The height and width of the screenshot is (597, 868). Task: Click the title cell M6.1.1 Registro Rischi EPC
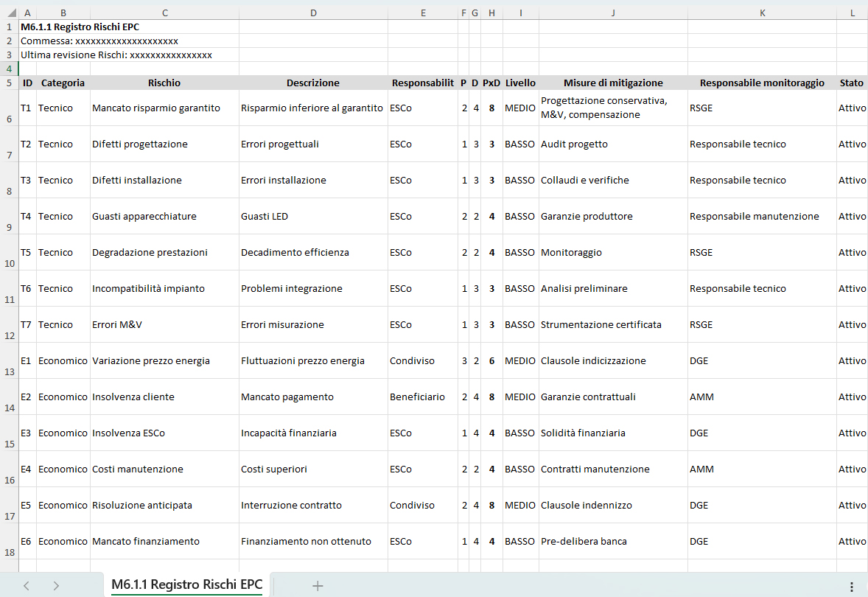(x=80, y=27)
